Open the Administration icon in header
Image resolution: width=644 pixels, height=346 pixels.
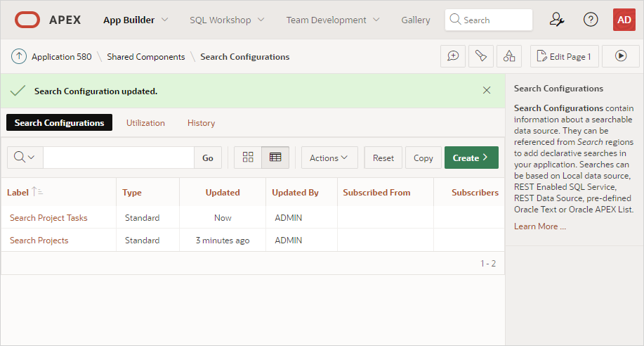pos(556,20)
